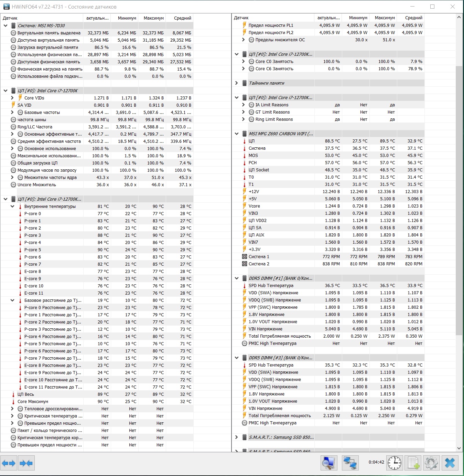464x476 pixels.
Task: Select the Модуляция часов по запросу row
Action: 97,170
